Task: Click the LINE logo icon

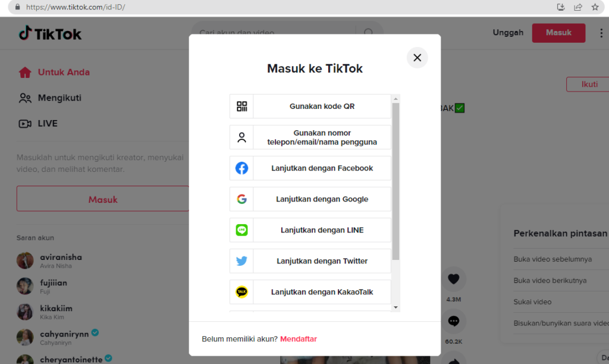Action: click(241, 230)
